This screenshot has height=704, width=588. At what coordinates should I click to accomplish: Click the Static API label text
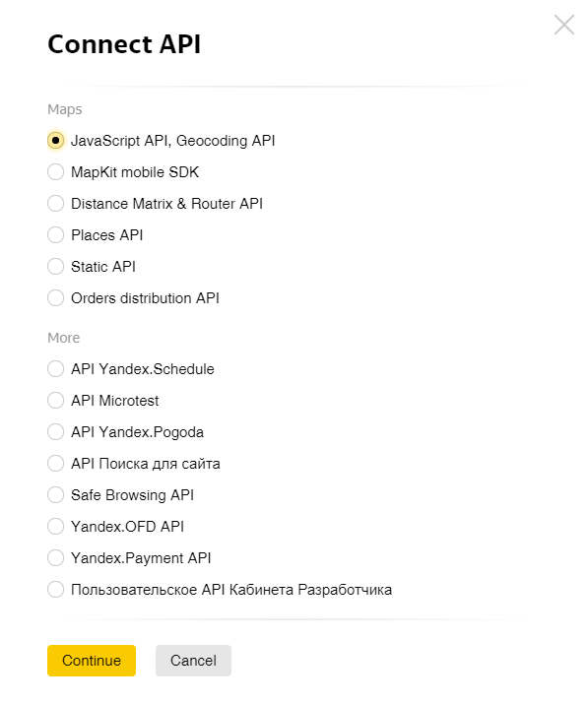103,266
